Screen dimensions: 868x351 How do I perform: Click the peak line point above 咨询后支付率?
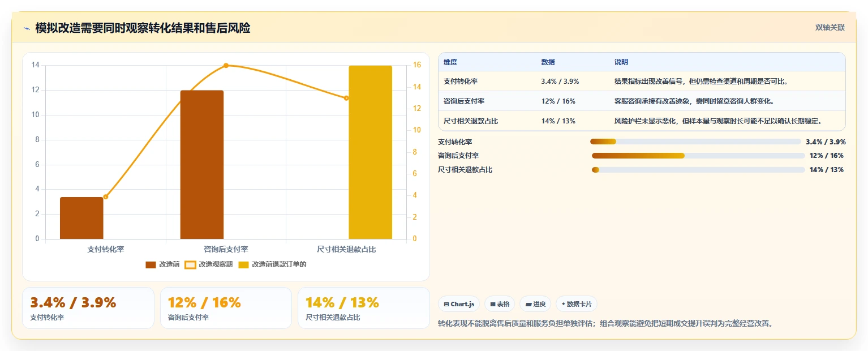[226, 66]
